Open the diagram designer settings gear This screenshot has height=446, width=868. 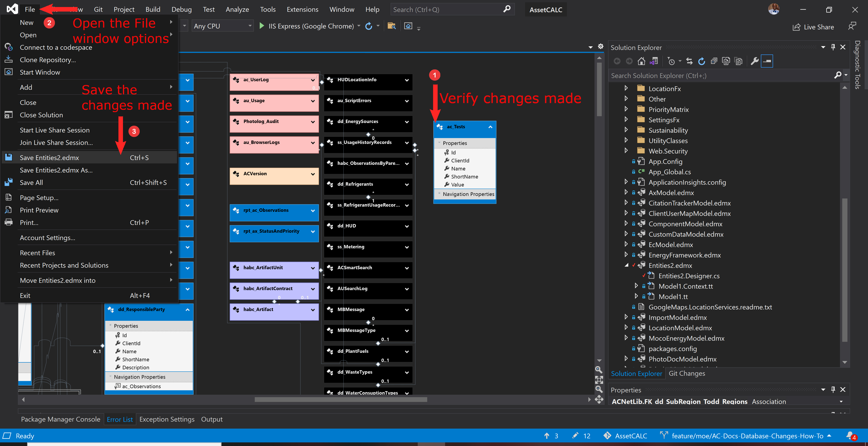600,47
